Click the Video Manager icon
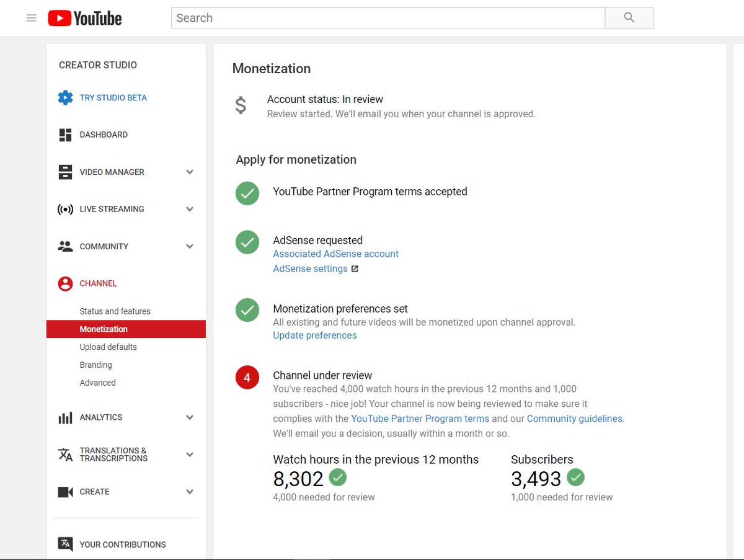This screenshot has height=560, width=744. pos(65,172)
